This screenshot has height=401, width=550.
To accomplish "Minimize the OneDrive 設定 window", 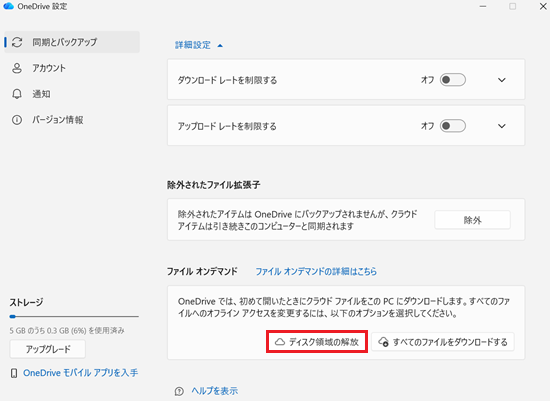I will coord(483,6).
